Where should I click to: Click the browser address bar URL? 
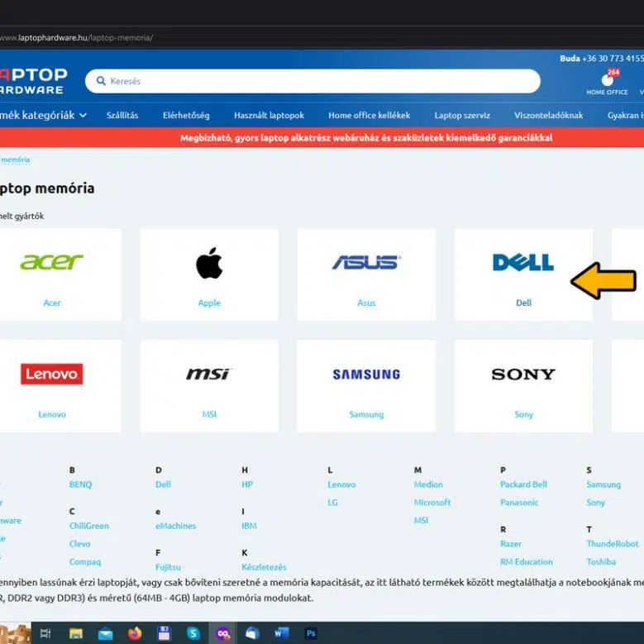[76, 38]
